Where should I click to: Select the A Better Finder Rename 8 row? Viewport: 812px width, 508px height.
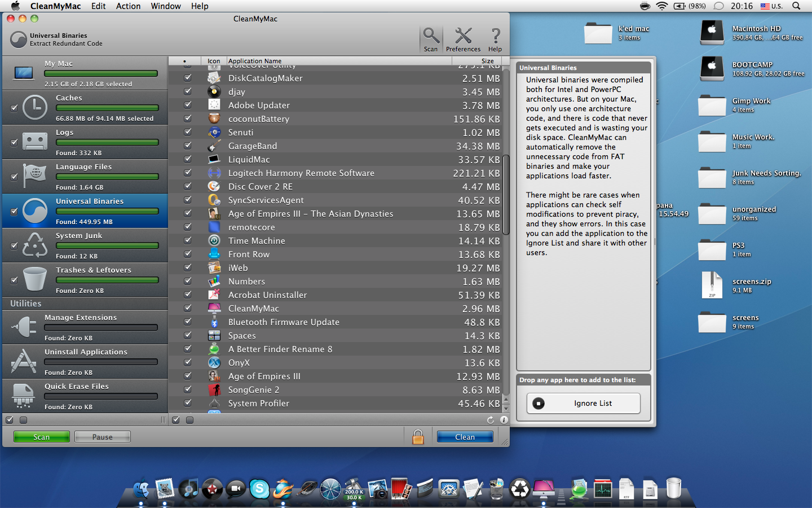tap(335, 349)
